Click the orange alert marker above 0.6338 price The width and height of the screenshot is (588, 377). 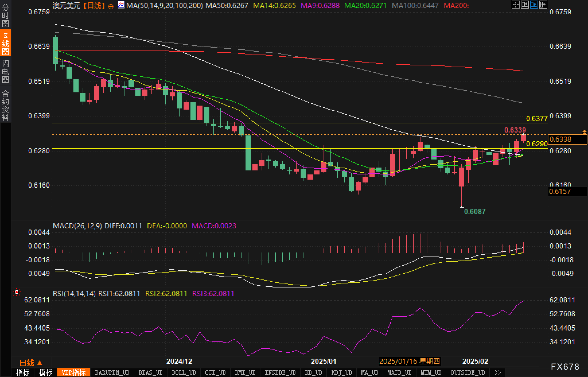pyautogui.click(x=584, y=132)
